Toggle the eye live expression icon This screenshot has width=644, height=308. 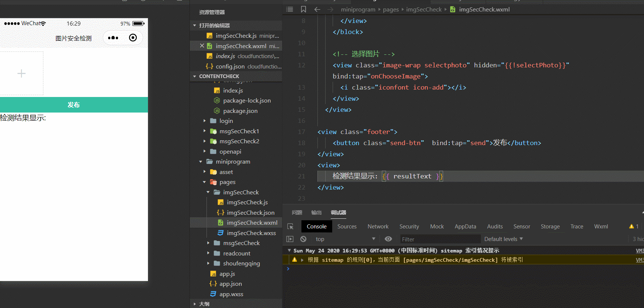point(388,239)
